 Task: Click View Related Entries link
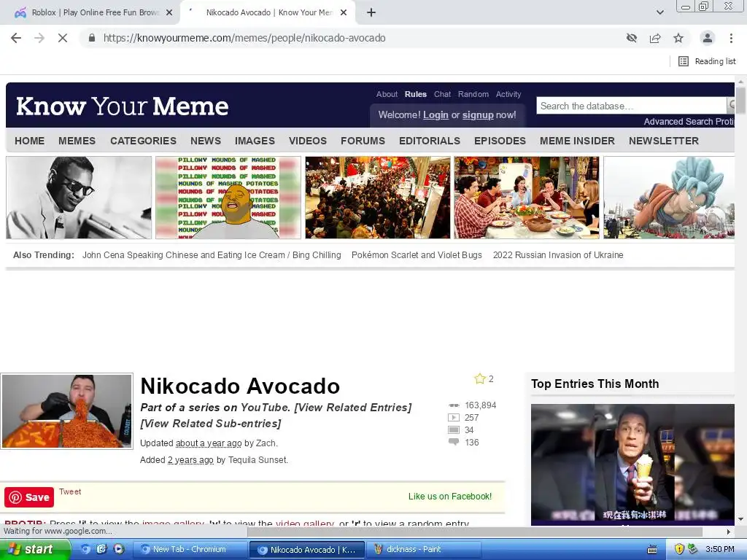pyautogui.click(x=353, y=408)
